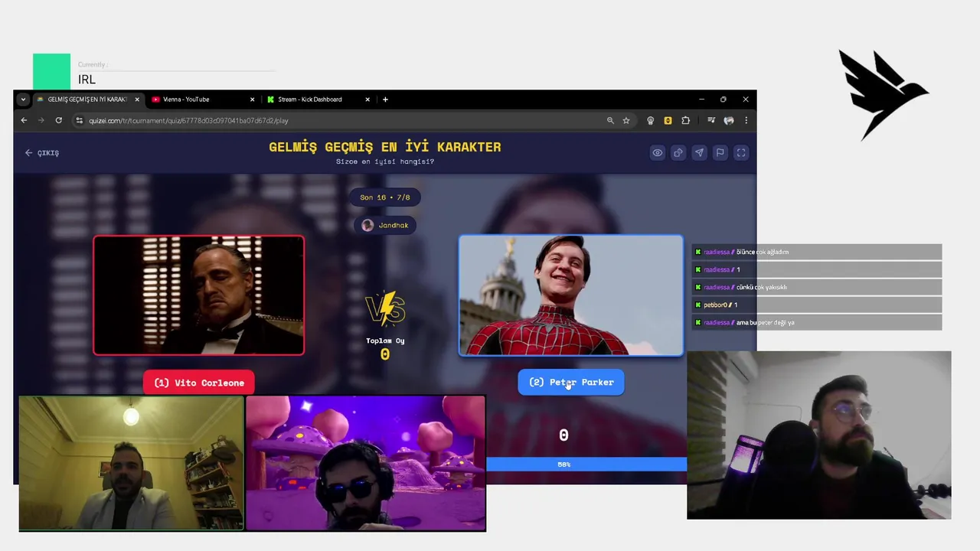This screenshot has height=551, width=980.
Task: Switch to the Stream - Kick Dashboard tab
Action: (318, 99)
